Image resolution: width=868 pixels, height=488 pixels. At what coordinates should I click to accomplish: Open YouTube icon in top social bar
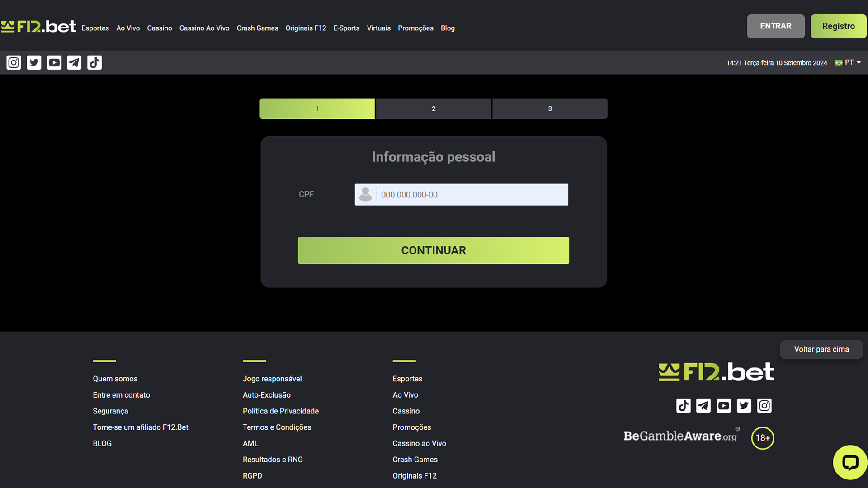[x=54, y=62]
